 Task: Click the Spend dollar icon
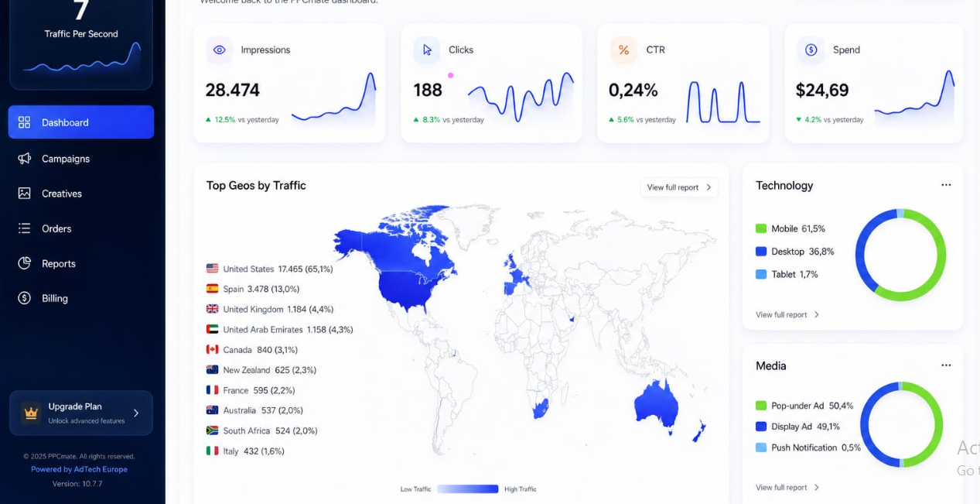tap(811, 50)
